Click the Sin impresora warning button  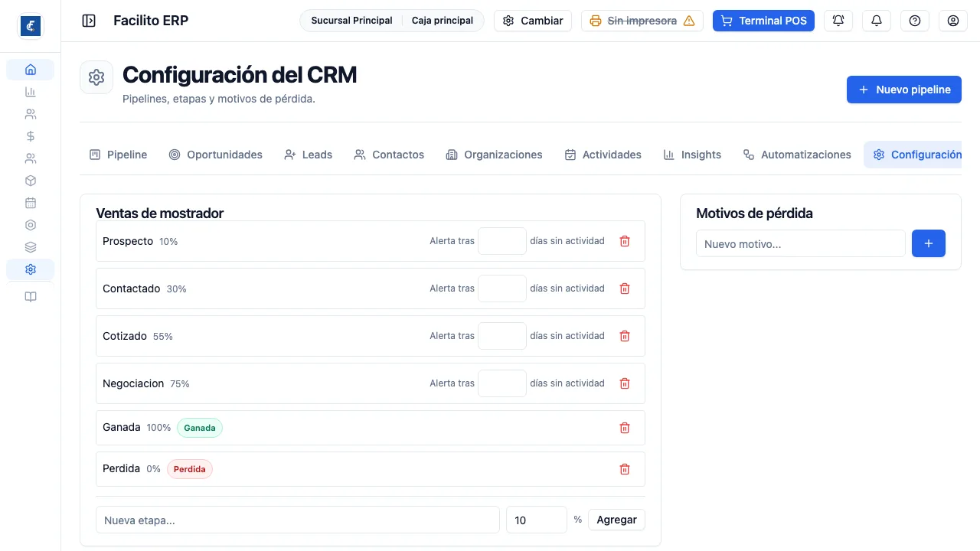pyautogui.click(x=642, y=21)
